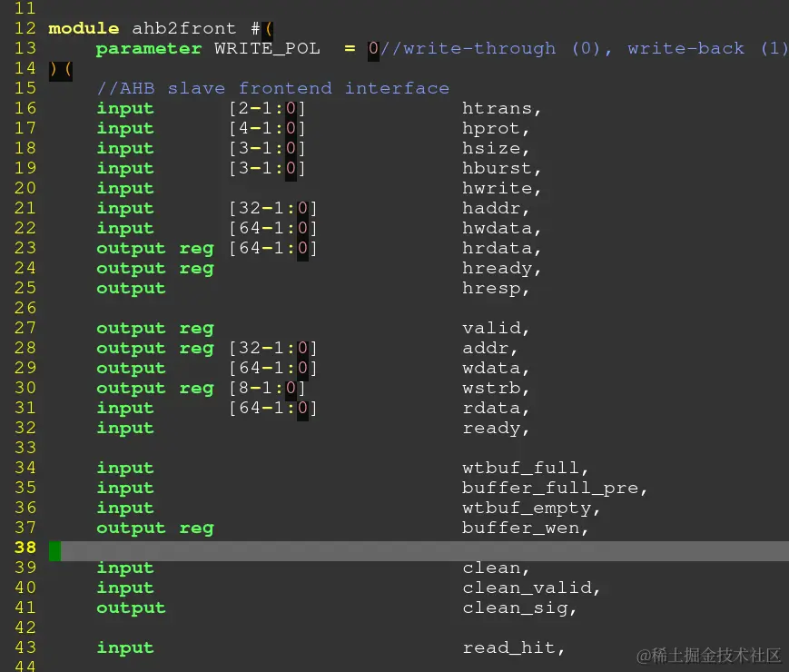This screenshot has width=789, height=672.
Task: Click the signal name 'addr,' on line 28
Action: (x=489, y=349)
